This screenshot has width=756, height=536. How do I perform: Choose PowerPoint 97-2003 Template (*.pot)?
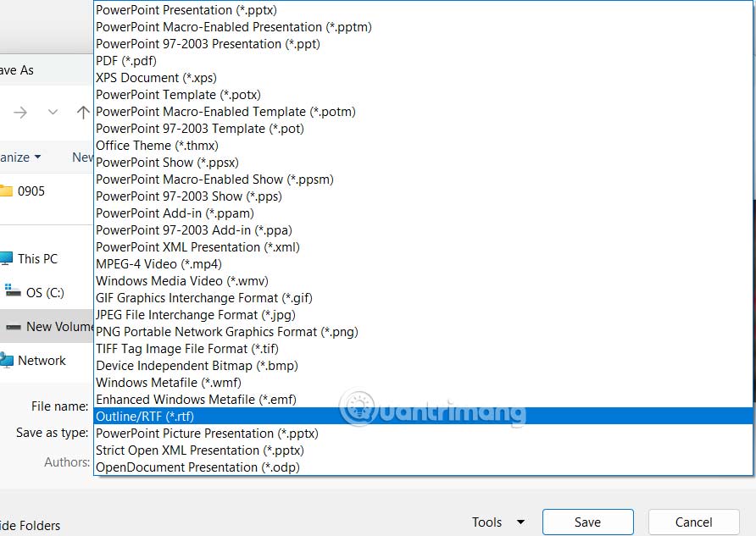pyautogui.click(x=423, y=129)
